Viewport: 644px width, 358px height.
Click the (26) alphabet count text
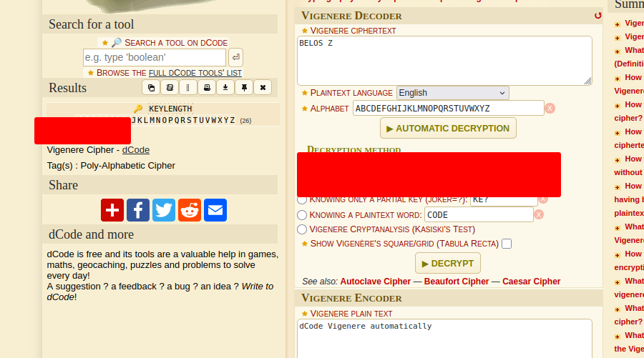pyautogui.click(x=245, y=121)
